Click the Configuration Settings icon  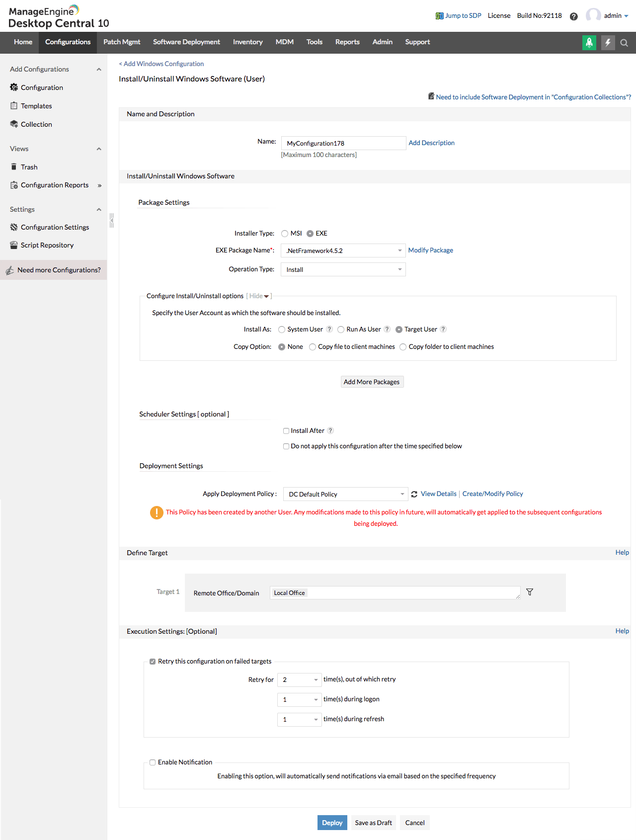14,227
